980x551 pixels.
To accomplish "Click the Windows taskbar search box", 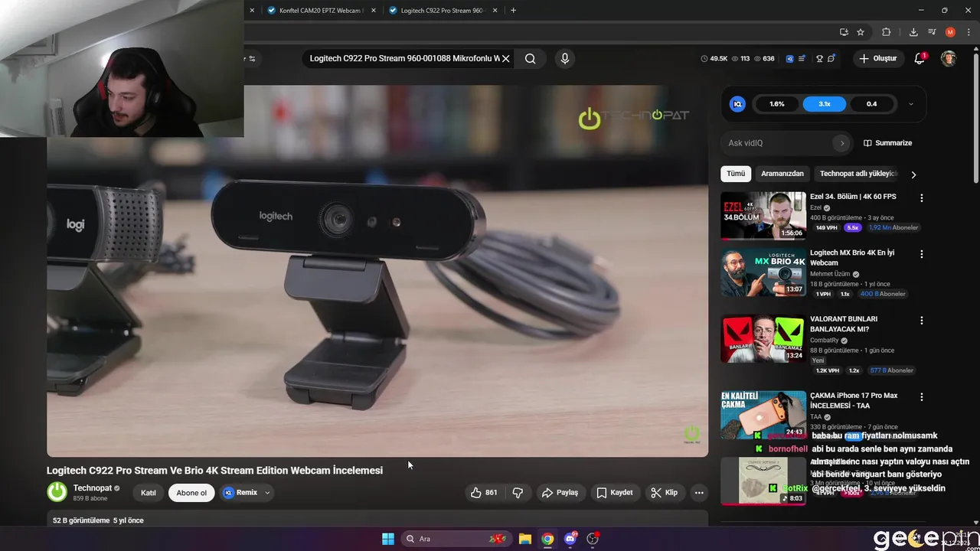I will click(x=455, y=539).
